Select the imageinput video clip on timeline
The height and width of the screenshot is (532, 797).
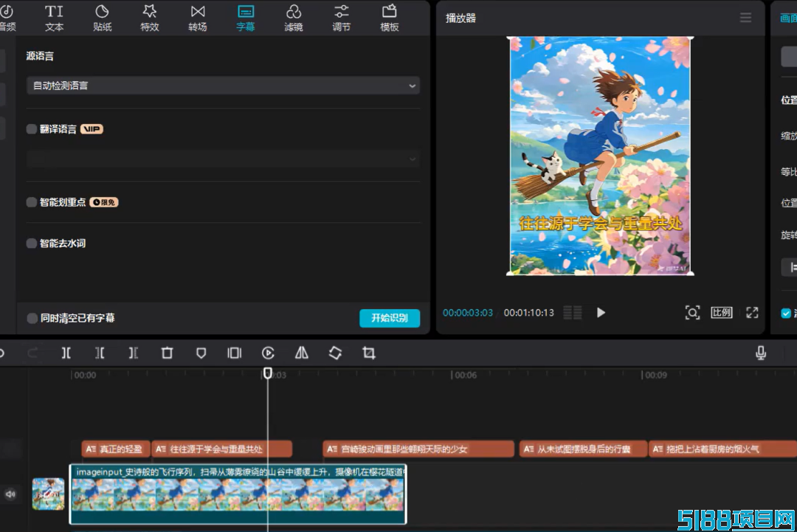(238, 494)
